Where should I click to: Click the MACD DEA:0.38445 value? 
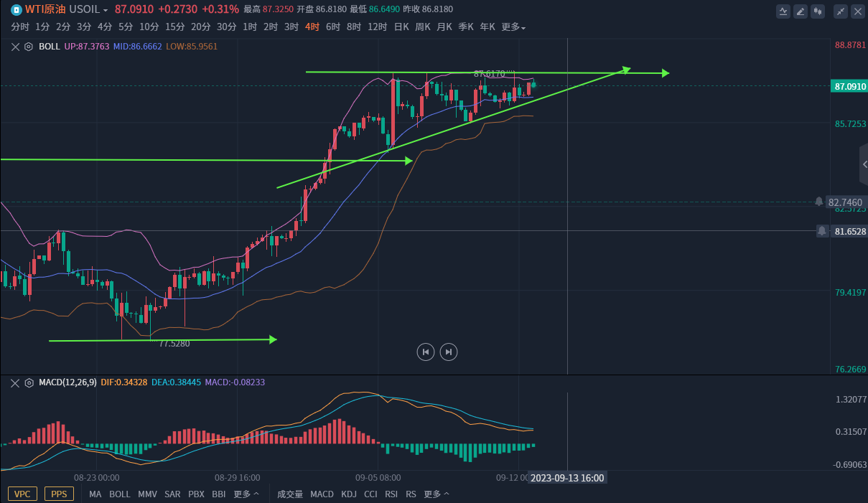point(177,382)
